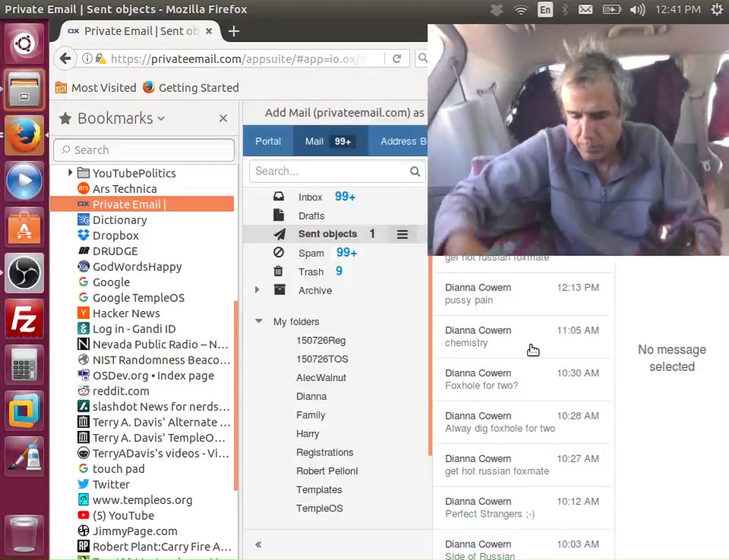Open the Family mail folder

pyautogui.click(x=311, y=415)
